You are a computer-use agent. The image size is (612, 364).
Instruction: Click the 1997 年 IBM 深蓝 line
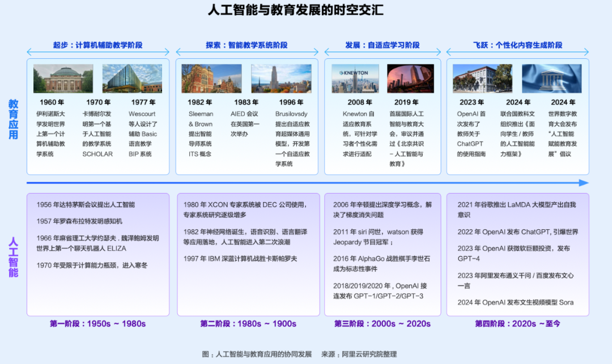(x=240, y=259)
